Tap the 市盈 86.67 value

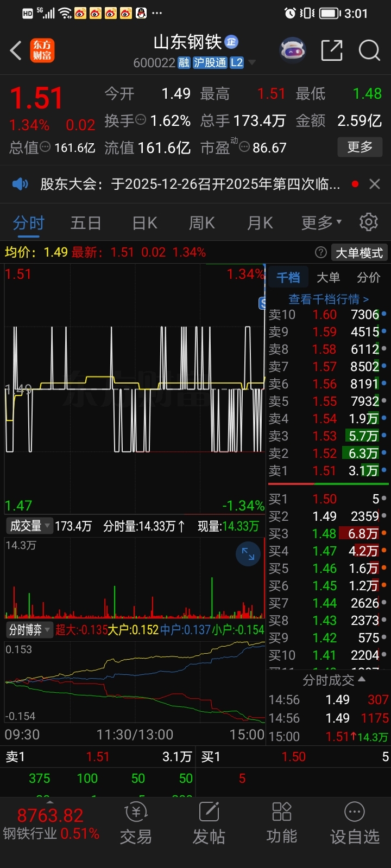coord(269,148)
